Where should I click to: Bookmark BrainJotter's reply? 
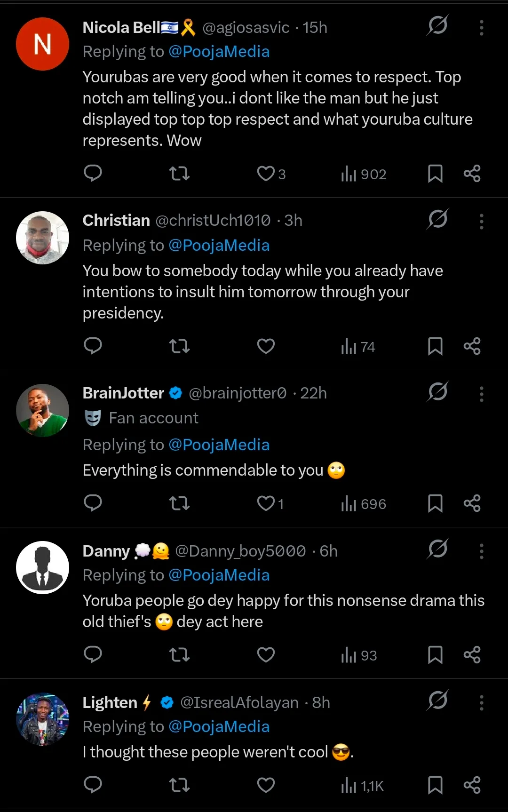[435, 503]
